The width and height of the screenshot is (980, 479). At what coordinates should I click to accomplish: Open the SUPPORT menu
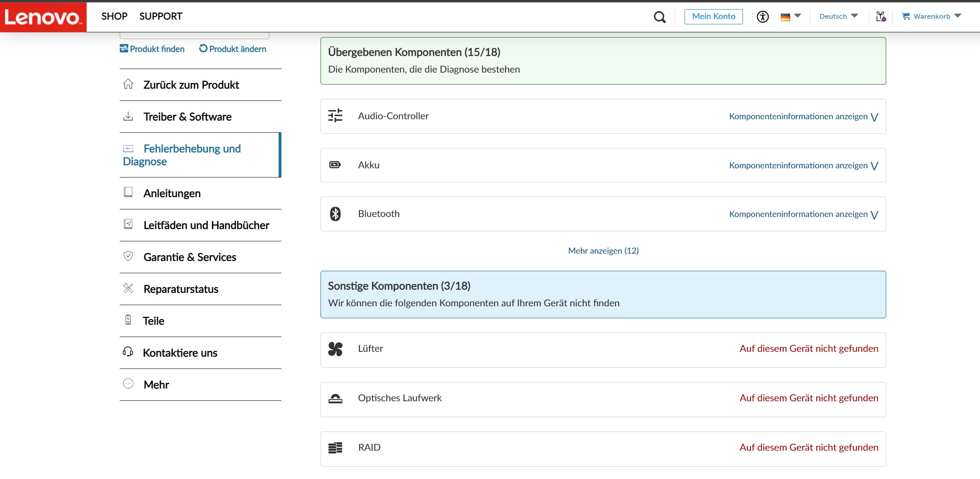[x=160, y=16]
